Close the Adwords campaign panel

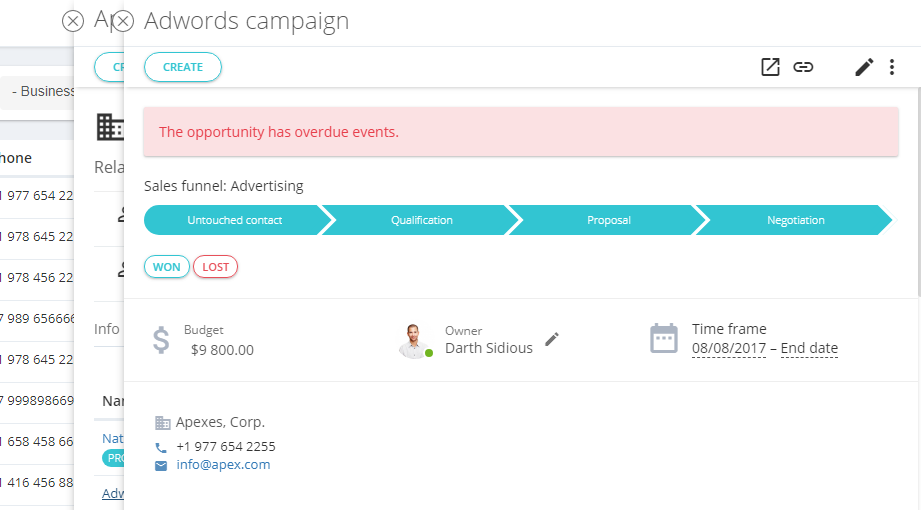123,22
